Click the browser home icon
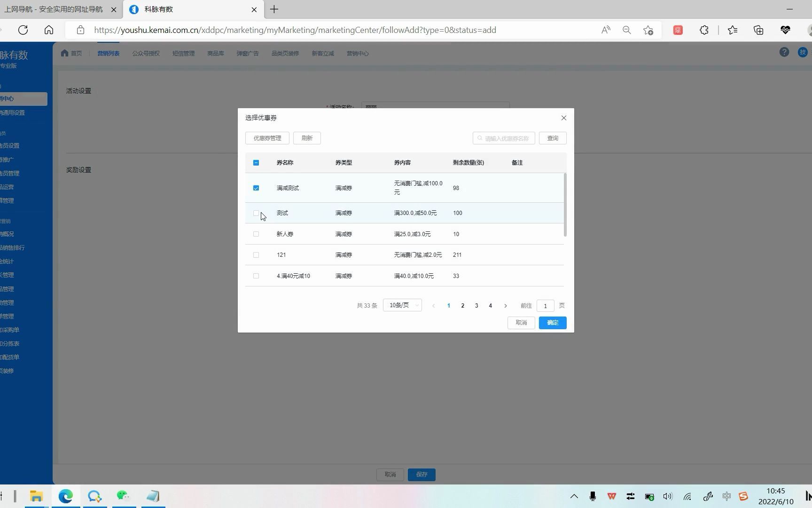This screenshot has width=812, height=508. 49,30
